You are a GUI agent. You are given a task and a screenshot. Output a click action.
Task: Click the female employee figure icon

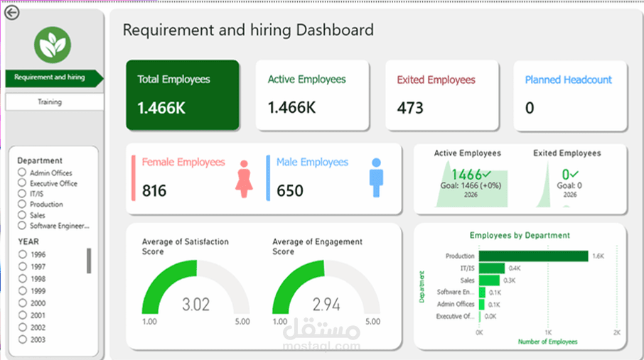click(x=244, y=179)
